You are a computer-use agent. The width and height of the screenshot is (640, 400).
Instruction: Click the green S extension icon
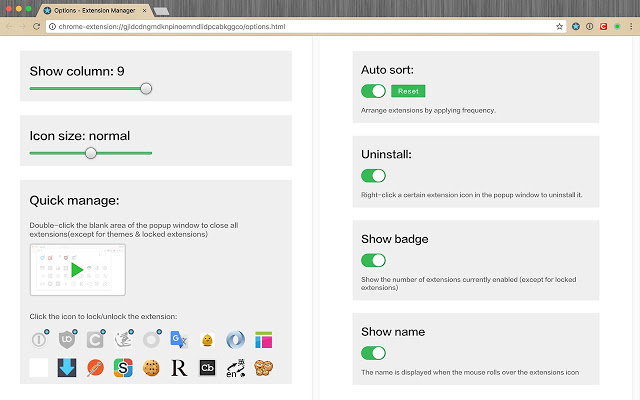123,368
